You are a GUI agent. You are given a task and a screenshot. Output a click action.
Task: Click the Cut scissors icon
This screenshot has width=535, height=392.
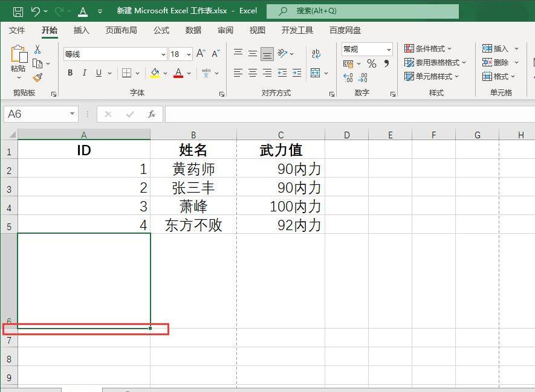coord(37,49)
